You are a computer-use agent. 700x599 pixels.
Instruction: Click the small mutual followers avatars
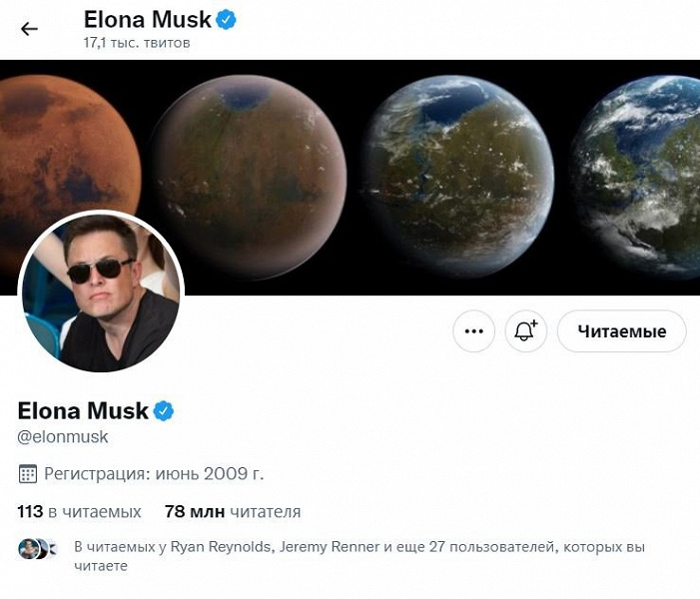point(32,548)
